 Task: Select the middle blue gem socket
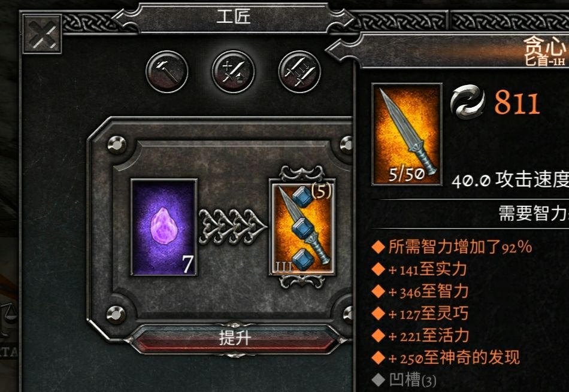(x=302, y=229)
